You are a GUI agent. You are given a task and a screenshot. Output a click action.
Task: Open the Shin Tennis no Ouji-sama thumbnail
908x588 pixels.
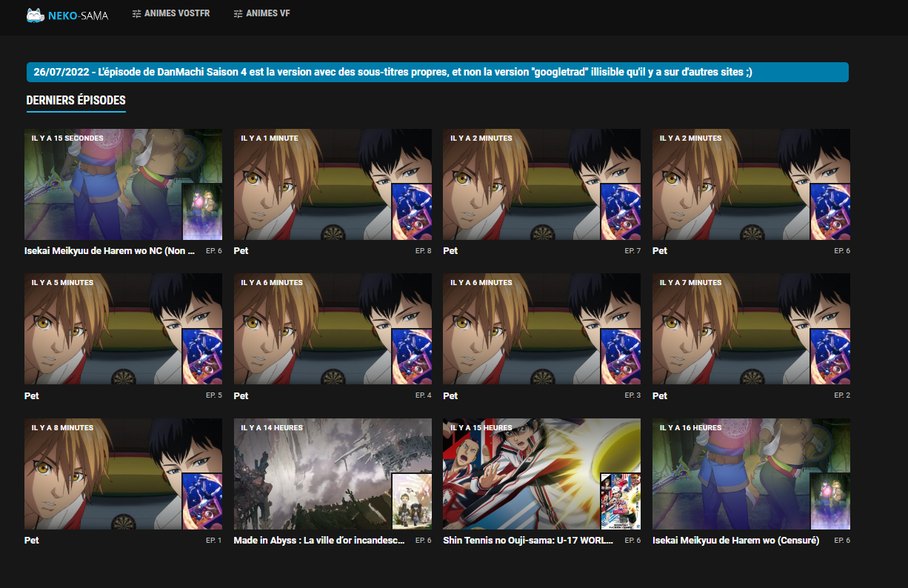(541, 474)
